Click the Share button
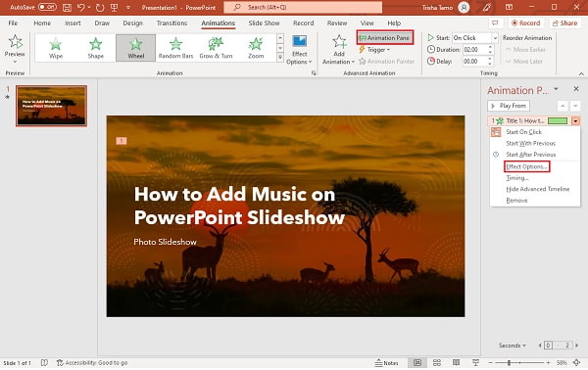Viewport: 588px width, 370px height. (x=564, y=23)
